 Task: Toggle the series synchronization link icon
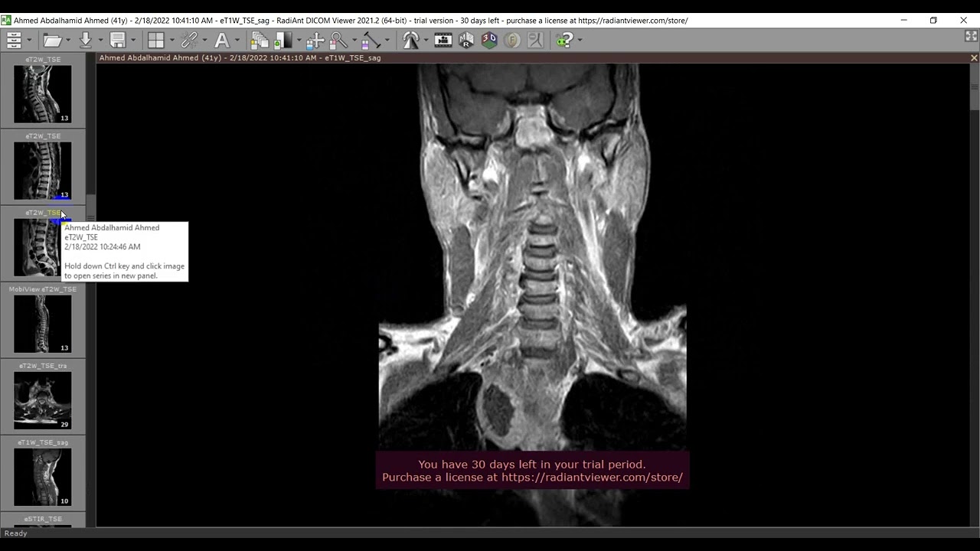click(x=189, y=40)
